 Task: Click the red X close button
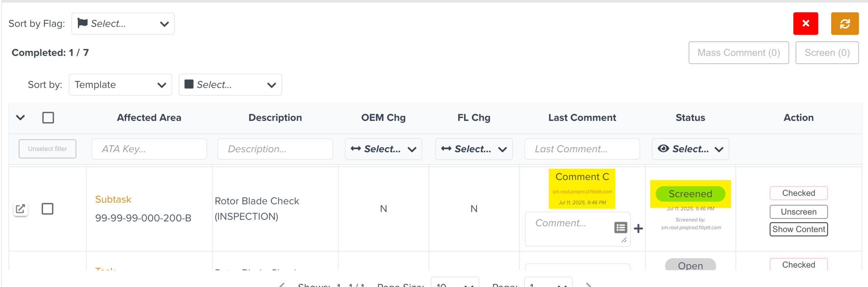(x=805, y=24)
